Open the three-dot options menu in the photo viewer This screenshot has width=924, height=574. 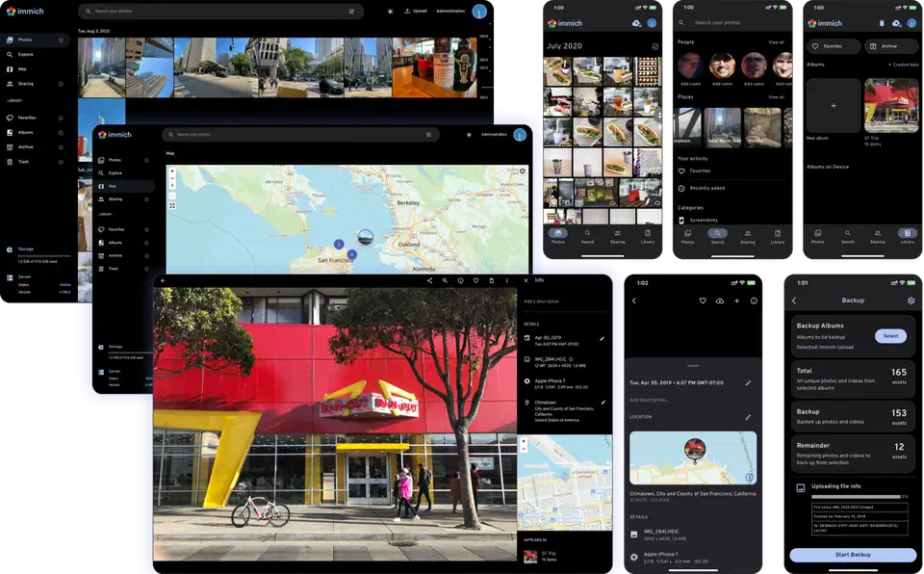point(507,280)
